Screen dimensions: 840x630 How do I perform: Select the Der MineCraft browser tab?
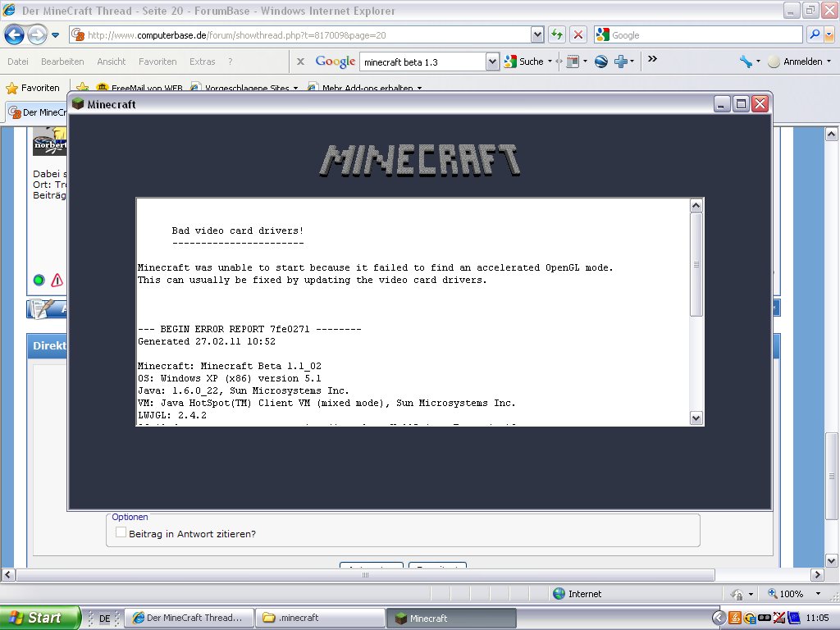tap(38, 112)
